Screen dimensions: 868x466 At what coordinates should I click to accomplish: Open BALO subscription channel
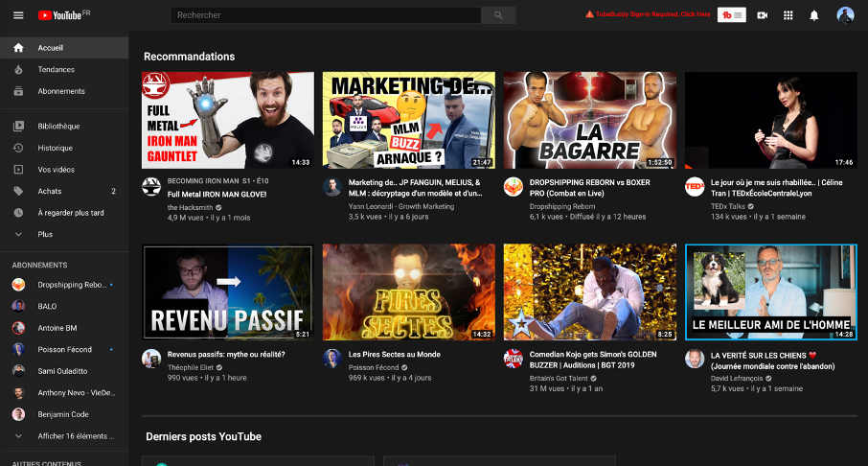coord(64,306)
